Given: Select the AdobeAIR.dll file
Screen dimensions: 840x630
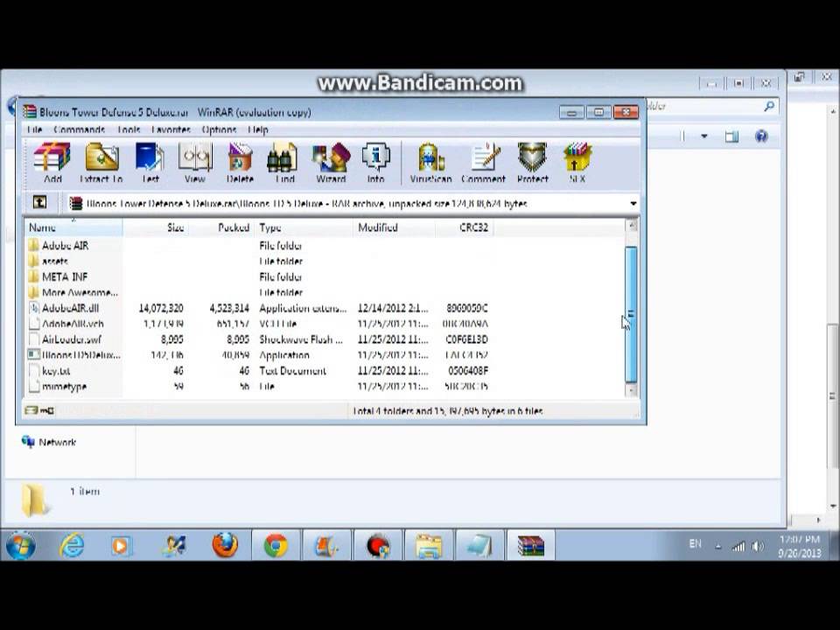Looking at the screenshot, I should point(64,308).
